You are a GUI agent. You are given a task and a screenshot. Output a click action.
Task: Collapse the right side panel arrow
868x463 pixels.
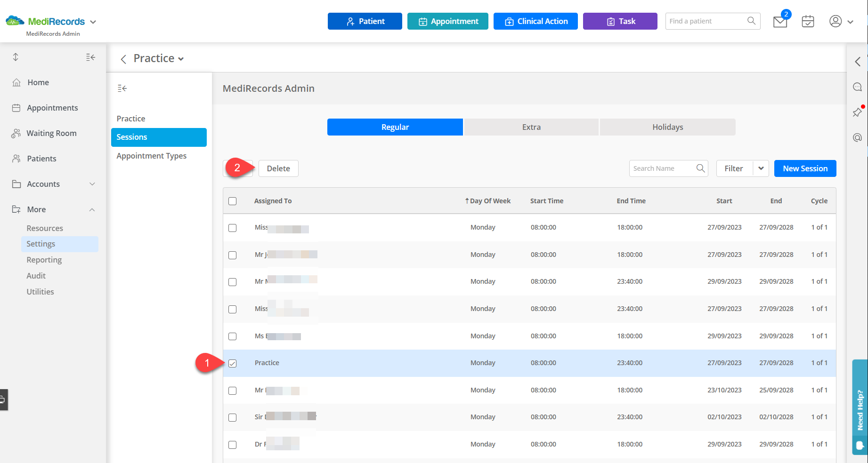coord(858,62)
